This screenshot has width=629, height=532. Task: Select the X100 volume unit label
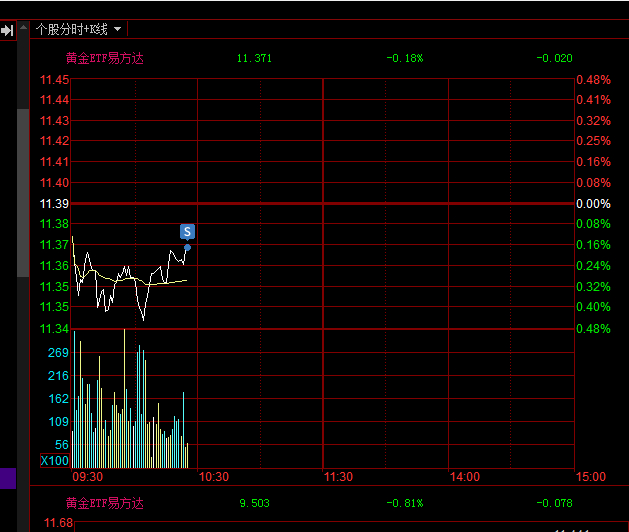coord(55,460)
